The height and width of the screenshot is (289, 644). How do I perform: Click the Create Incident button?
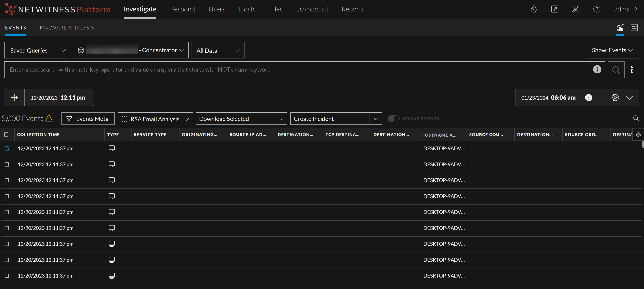tap(330, 119)
